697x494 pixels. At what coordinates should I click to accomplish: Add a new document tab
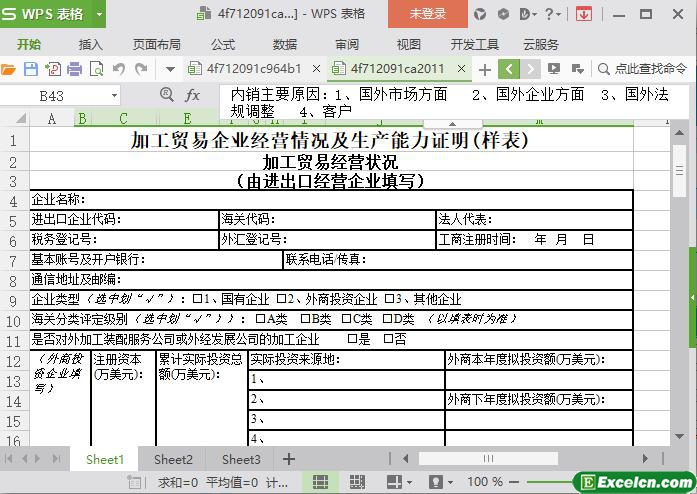coord(485,69)
